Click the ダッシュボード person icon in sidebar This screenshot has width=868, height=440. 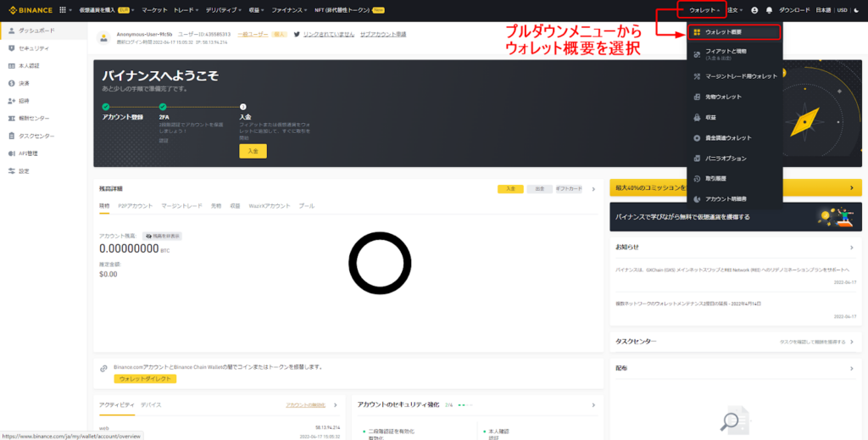[12, 31]
